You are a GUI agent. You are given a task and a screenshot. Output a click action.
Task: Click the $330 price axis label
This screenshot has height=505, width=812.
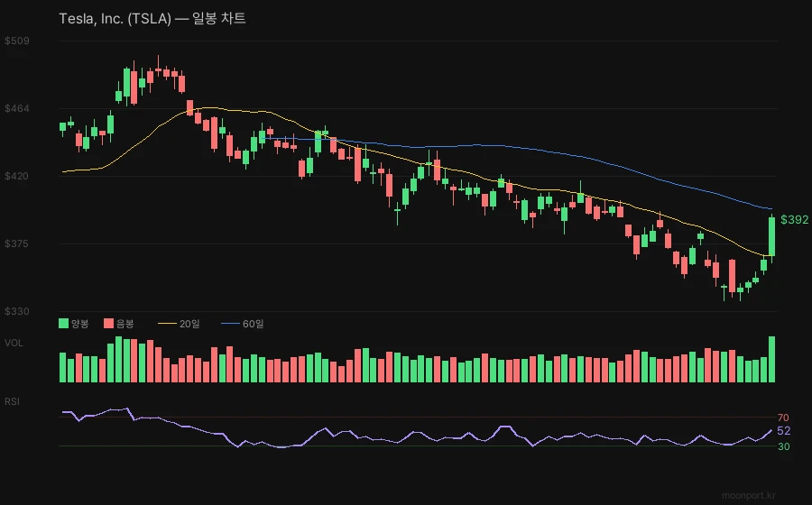16,311
